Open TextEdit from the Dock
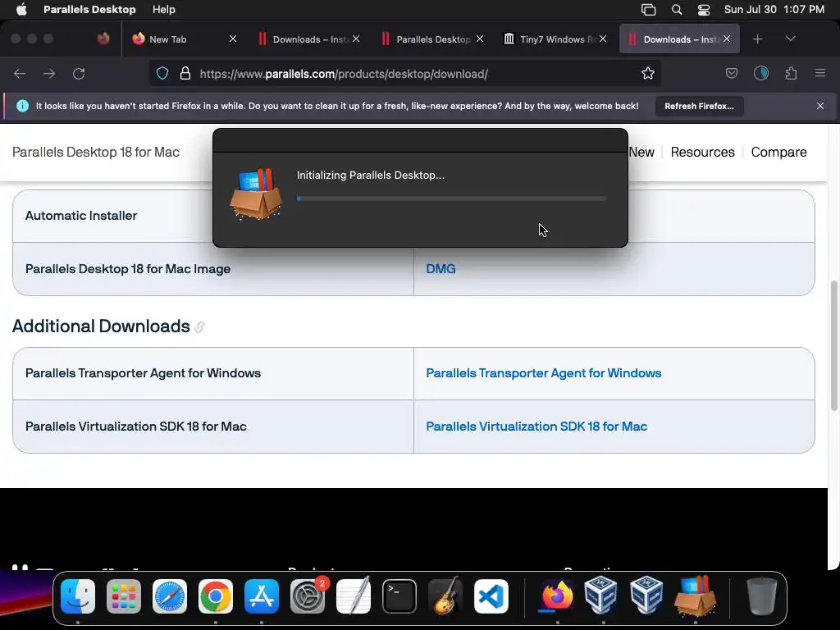 point(354,596)
